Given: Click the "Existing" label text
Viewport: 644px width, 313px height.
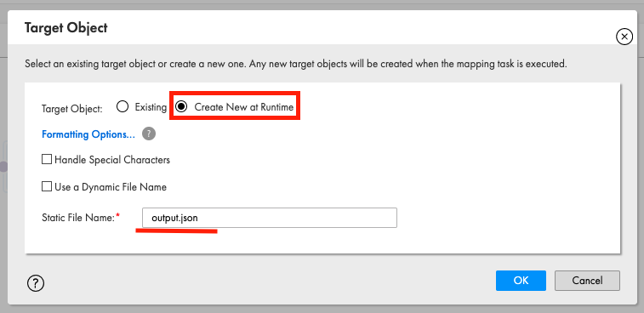Looking at the screenshot, I should [151, 107].
